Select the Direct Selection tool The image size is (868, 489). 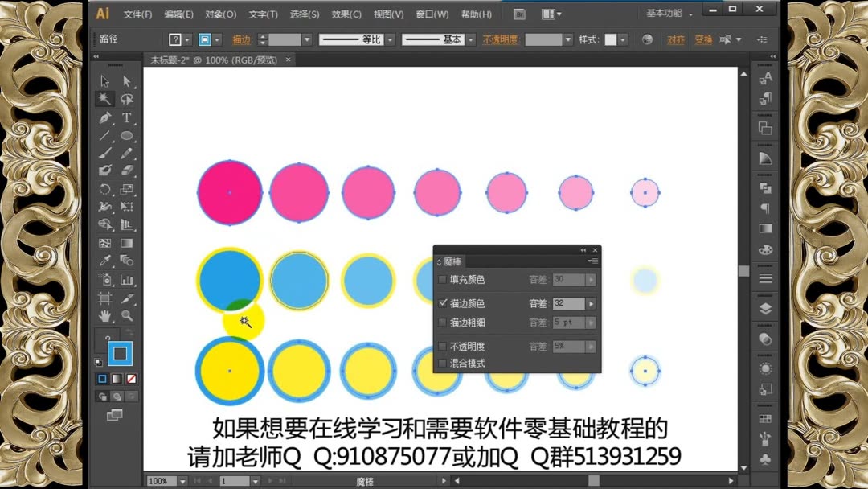(x=126, y=81)
